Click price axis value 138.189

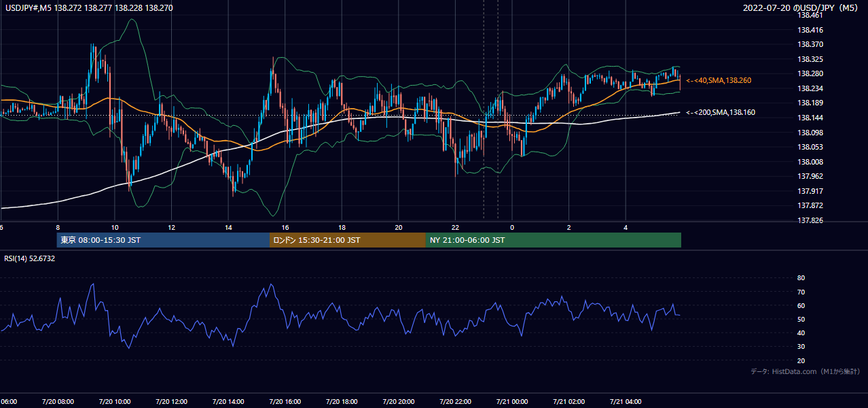tap(811, 103)
